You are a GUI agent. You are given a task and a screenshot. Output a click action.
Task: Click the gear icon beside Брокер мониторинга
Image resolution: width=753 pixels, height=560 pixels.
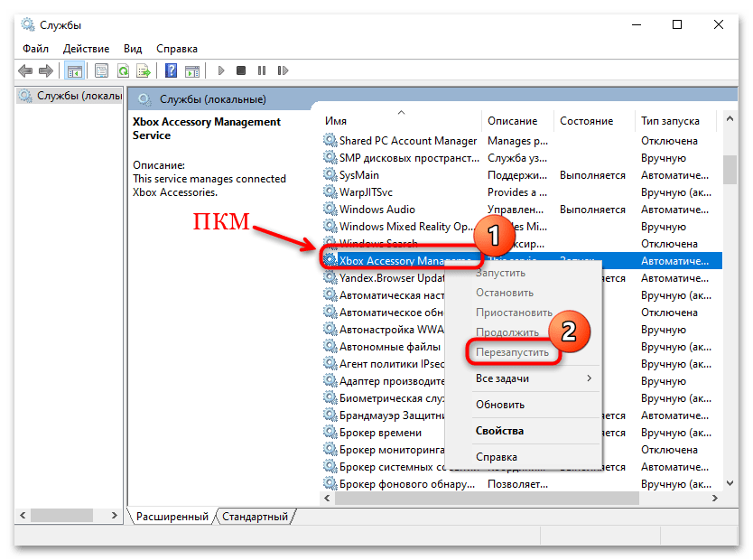[330, 450]
